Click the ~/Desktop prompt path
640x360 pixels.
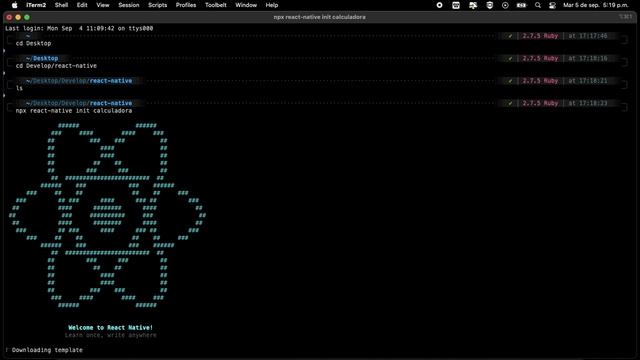42,58
